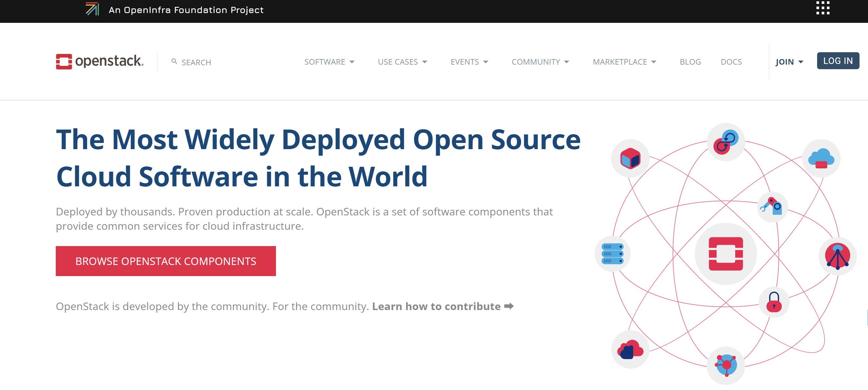Click the red cube icon in the illustration

(631, 158)
